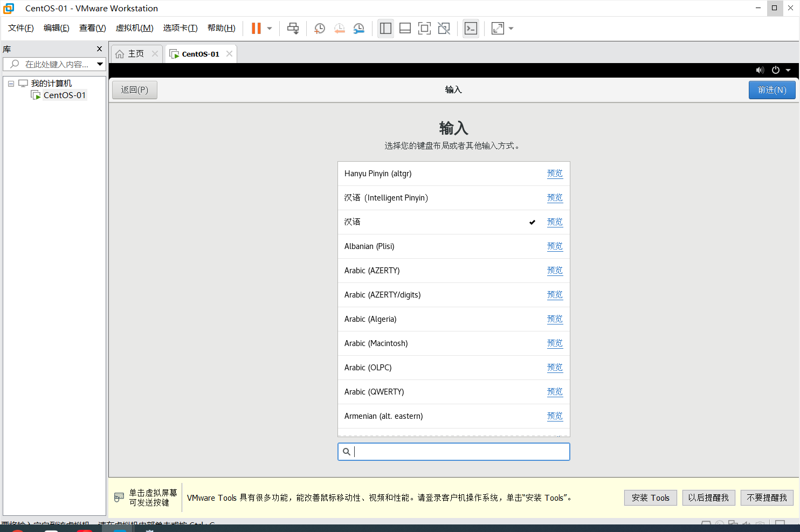Select Arabic (Macintosh) layout
Viewport: 800px width, 532px height.
click(x=453, y=343)
